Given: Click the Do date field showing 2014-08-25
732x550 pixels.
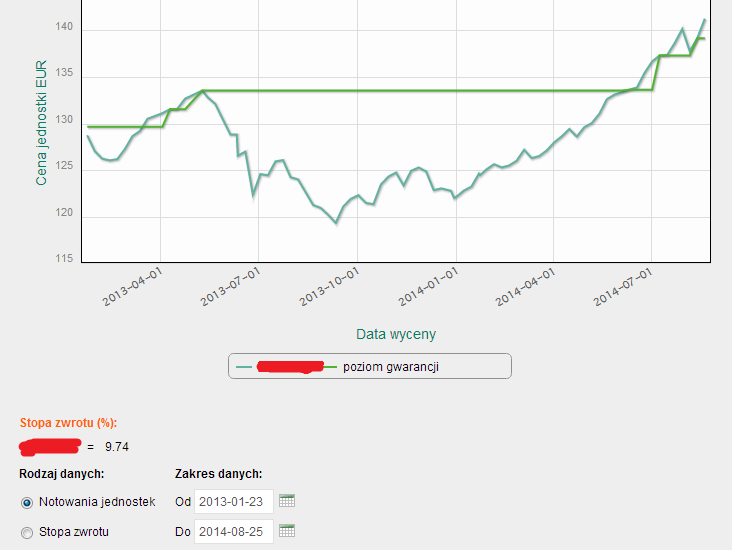Looking at the screenshot, I should 234,531.
